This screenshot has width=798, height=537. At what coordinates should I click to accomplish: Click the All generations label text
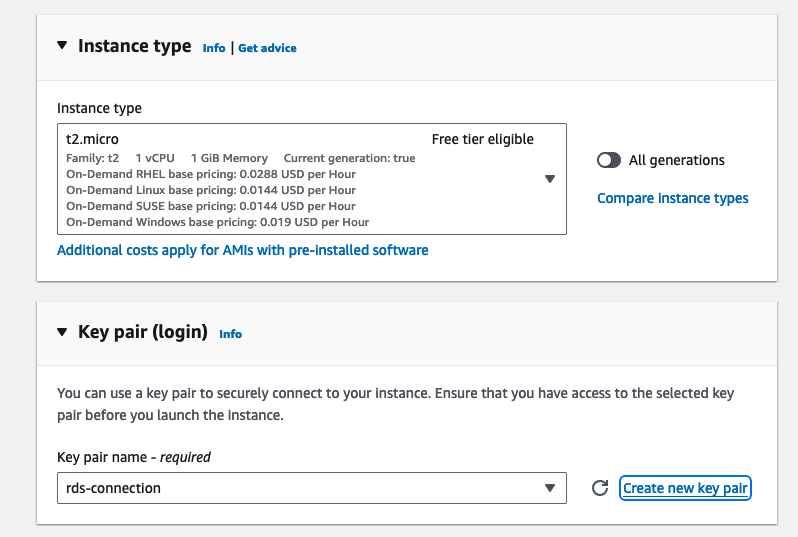point(676,160)
